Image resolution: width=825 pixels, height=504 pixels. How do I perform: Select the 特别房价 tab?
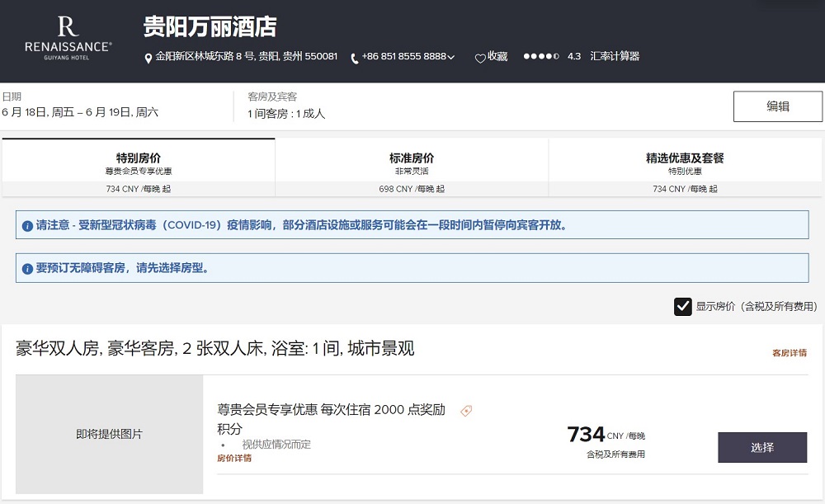(x=139, y=167)
